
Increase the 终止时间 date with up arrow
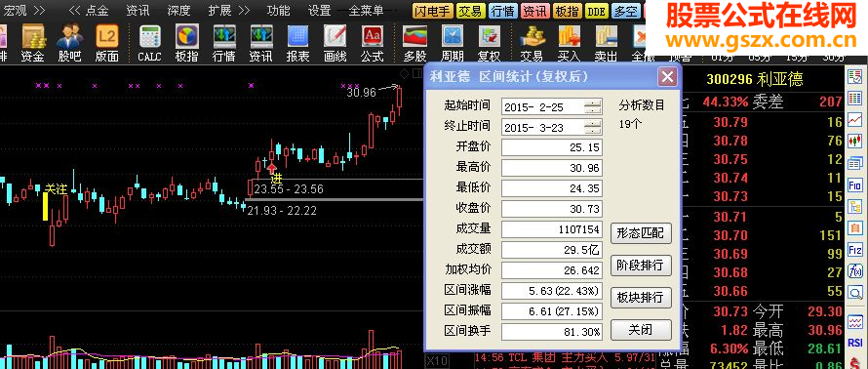tap(593, 124)
